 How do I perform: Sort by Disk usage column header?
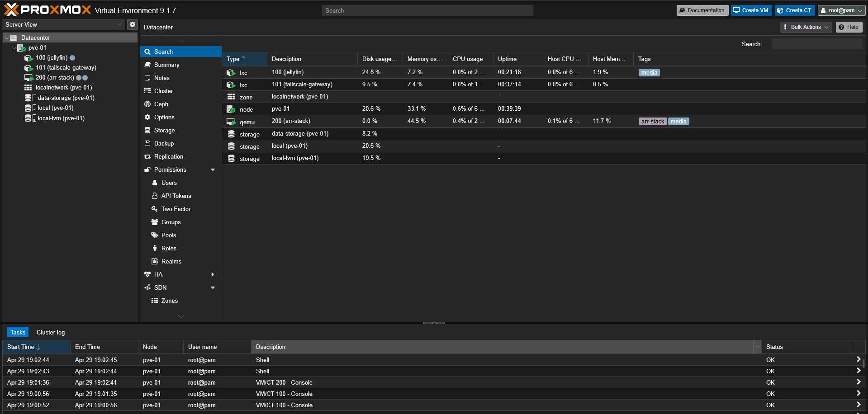pyautogui.click(x=380, y=59)
